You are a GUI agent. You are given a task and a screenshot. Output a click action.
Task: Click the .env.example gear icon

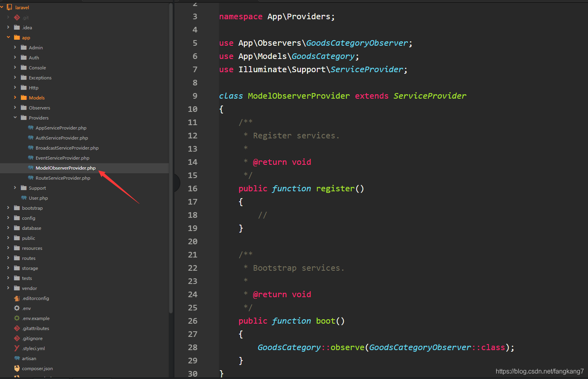(17, 318)
